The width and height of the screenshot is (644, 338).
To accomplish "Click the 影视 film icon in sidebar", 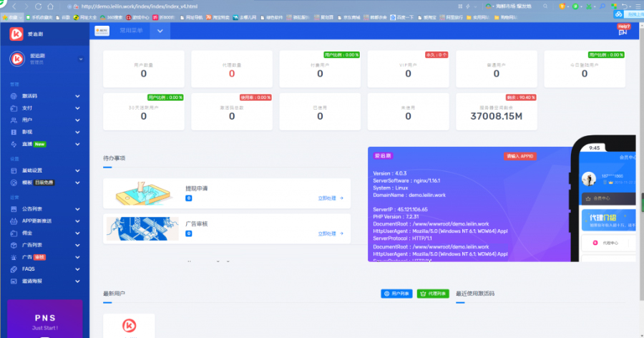I will tap(14, 132).
